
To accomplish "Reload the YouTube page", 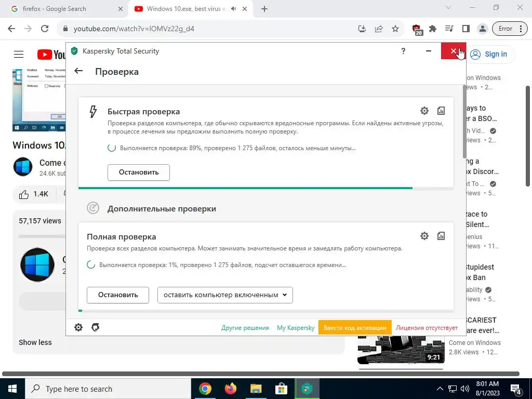I will pos(45,29).
